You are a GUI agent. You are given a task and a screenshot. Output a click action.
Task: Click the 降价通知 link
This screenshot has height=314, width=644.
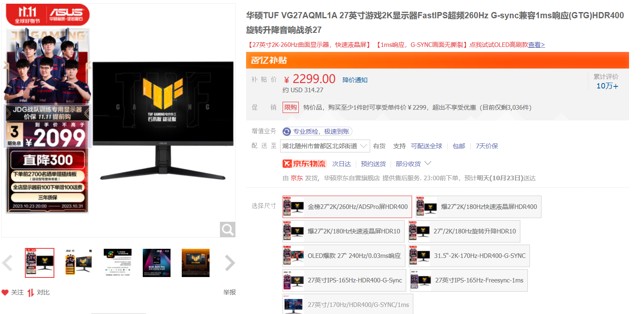coord(355,80)
